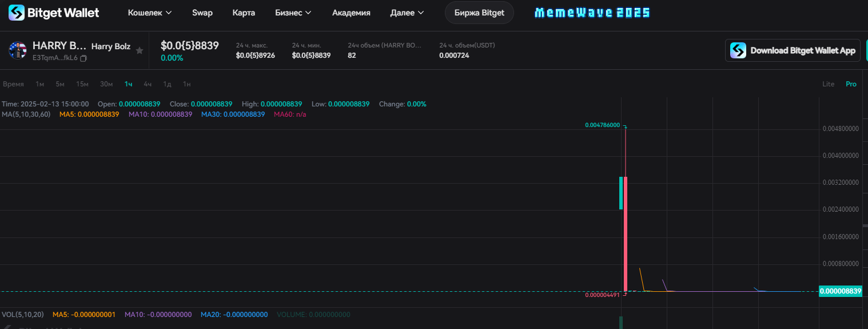Select the 1ч chart interval
The width and height of the screenshot is (868, 329).
click(x=129, y=84)
